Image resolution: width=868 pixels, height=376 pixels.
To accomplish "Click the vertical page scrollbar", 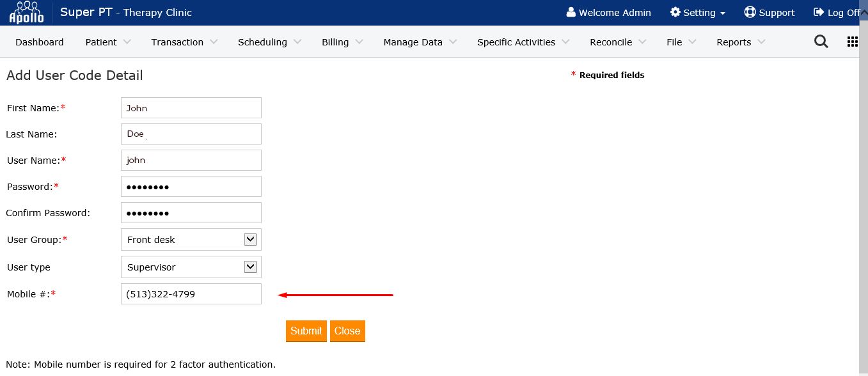I will [x=863, y=192].
